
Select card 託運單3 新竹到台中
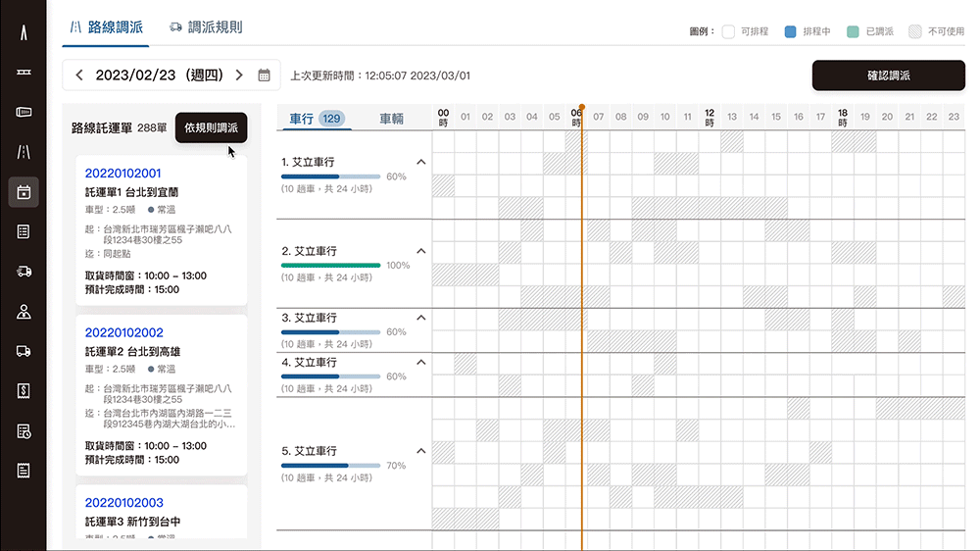click(162, 512)
